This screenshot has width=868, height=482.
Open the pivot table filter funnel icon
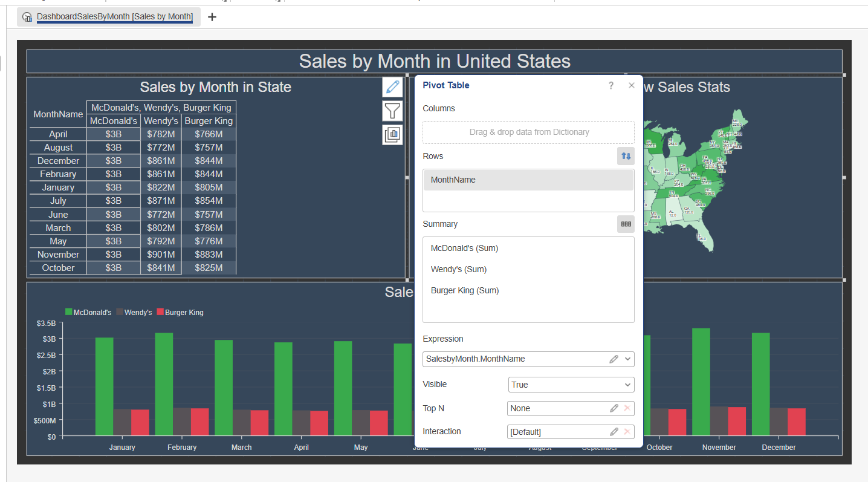coord(392,111)
